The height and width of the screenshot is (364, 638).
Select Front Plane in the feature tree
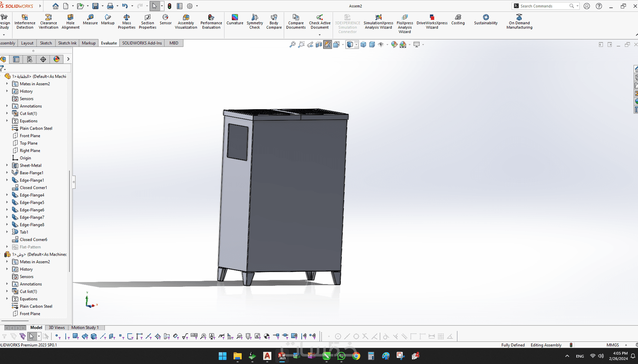(x=30, y=136)
